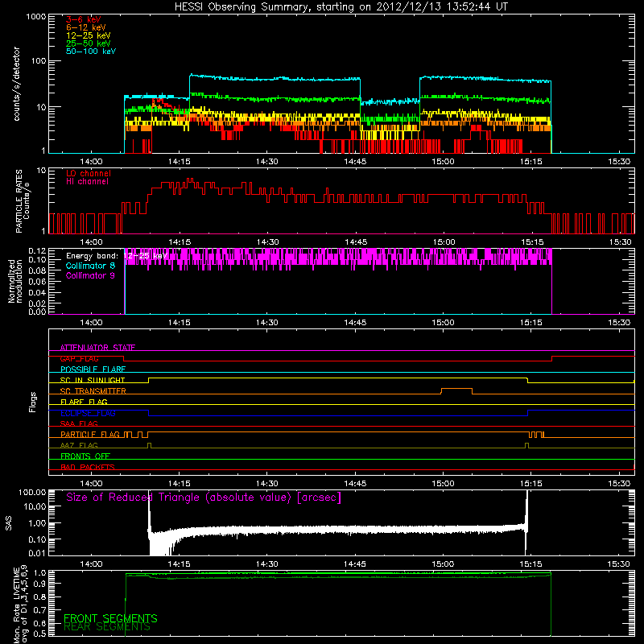Select the FRONT SEGMENTS legend label
This screenshot has width=644, height=644.
point(110,618)
